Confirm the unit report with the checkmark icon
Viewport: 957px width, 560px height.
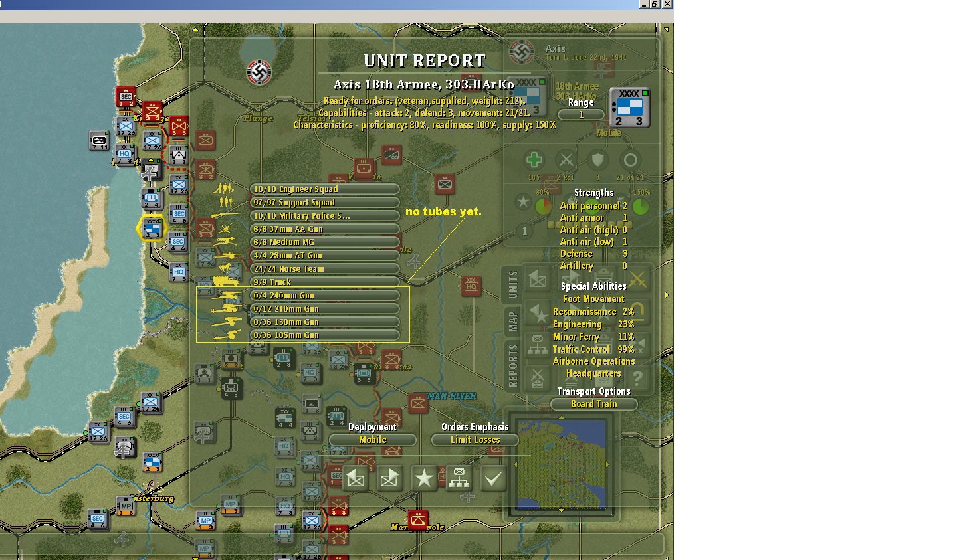click(493, 478)
